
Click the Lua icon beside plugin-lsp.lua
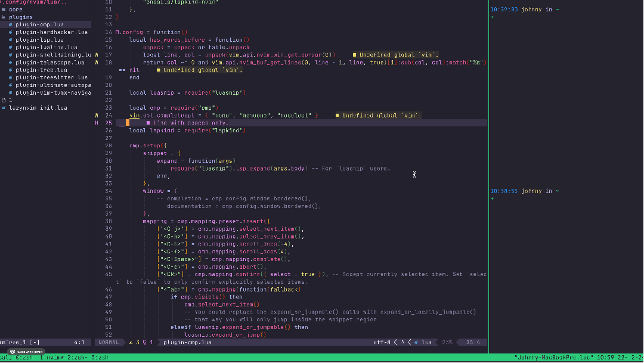(11, 40)
